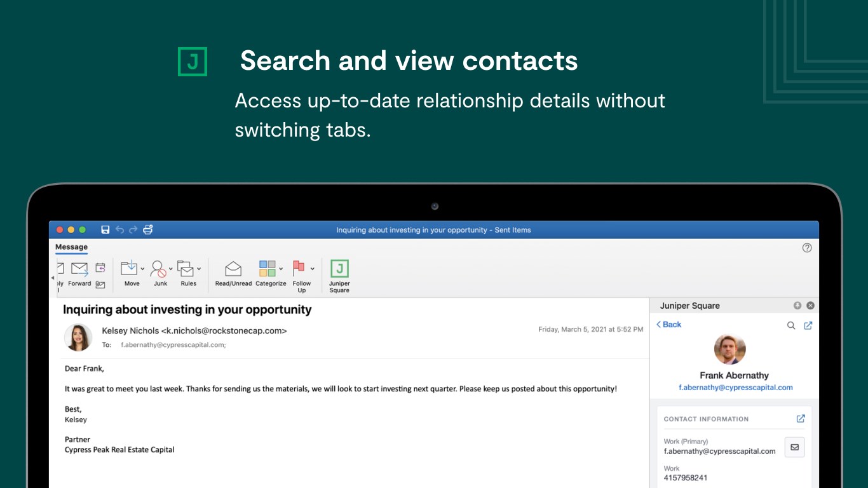Open contact in new window icon near search
Screen dimensions: 868x488
pos(808,325)
